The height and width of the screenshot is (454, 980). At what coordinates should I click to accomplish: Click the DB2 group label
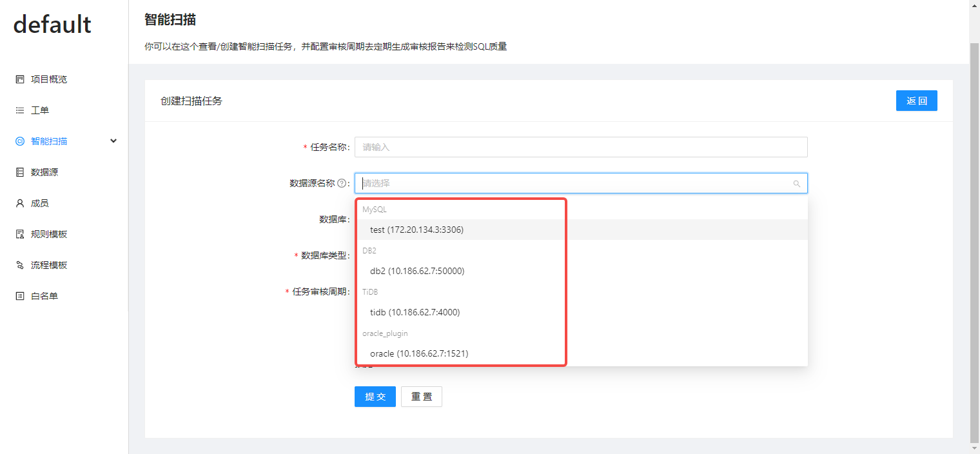[369, 251]
